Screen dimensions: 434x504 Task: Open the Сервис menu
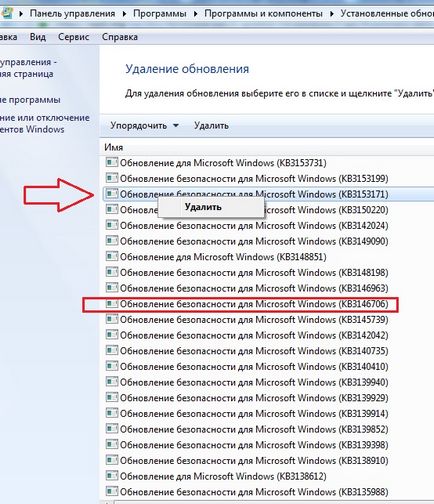point(74,37)
